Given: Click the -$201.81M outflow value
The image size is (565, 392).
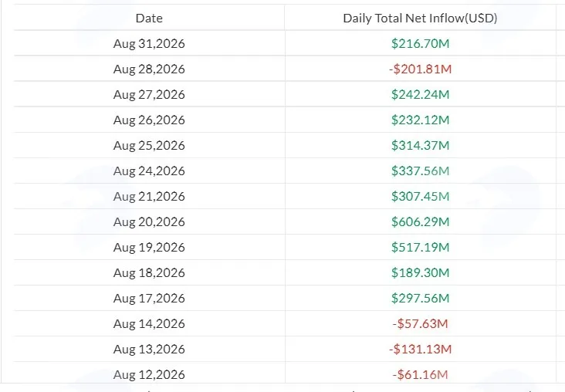Looking at the screenshot, I should pos(420,69).
